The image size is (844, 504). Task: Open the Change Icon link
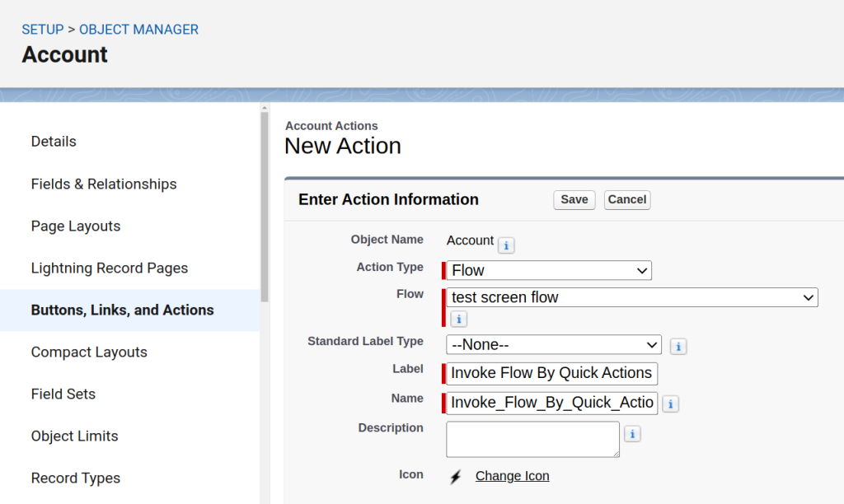click(x=513, y=476)
